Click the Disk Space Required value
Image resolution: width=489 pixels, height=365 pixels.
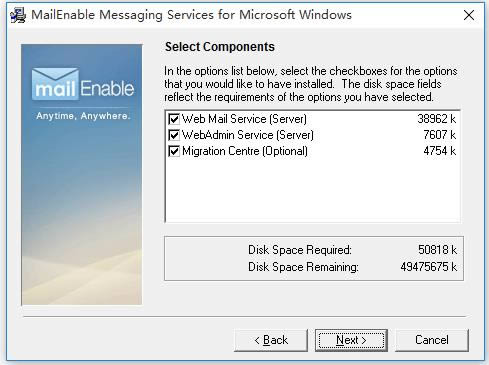[437, 250]
